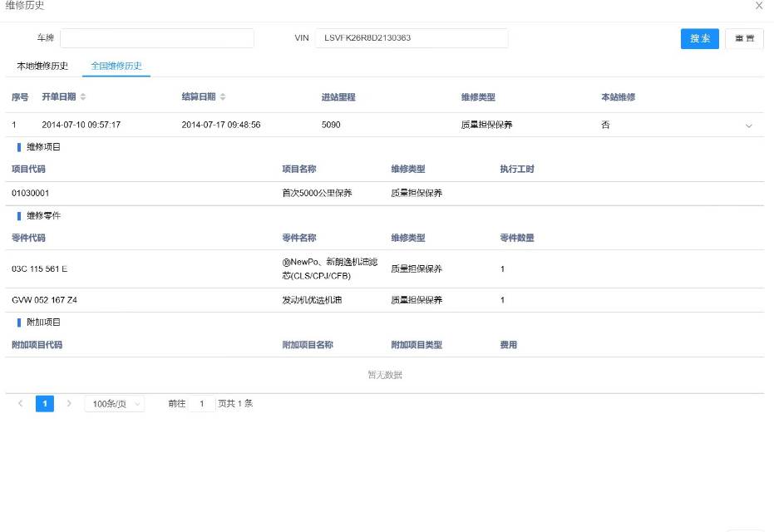Switch to 全国维修历史 tab

tap(116, 66)
